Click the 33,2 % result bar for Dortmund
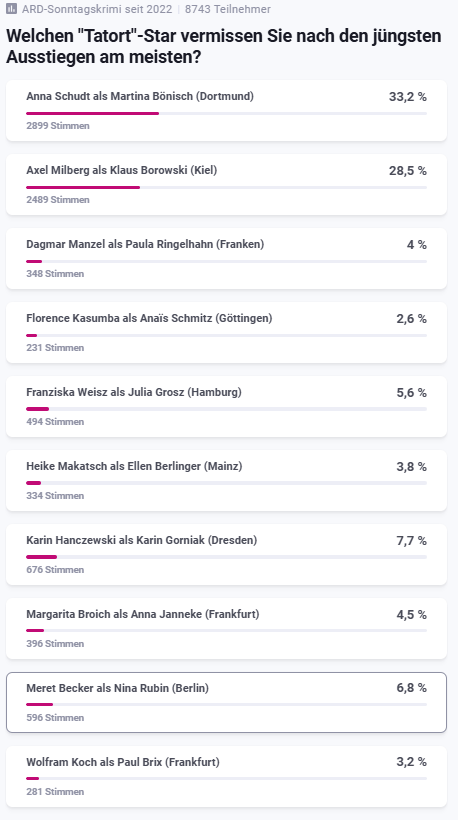 click(x=226, y=113)
